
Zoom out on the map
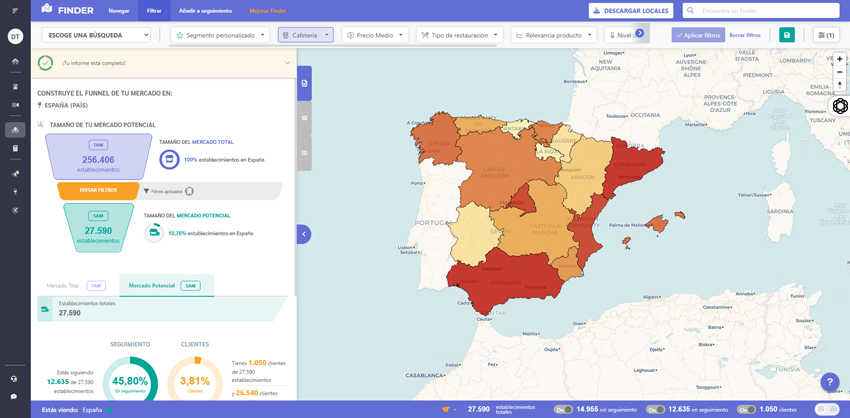coord(840,72)
